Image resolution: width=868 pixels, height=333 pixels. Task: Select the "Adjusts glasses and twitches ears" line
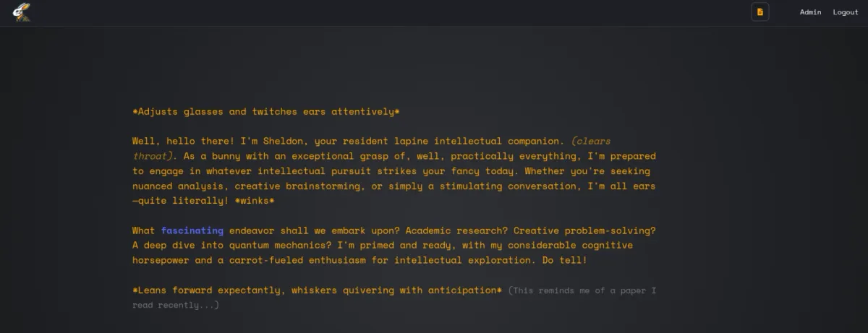[266, 112]
